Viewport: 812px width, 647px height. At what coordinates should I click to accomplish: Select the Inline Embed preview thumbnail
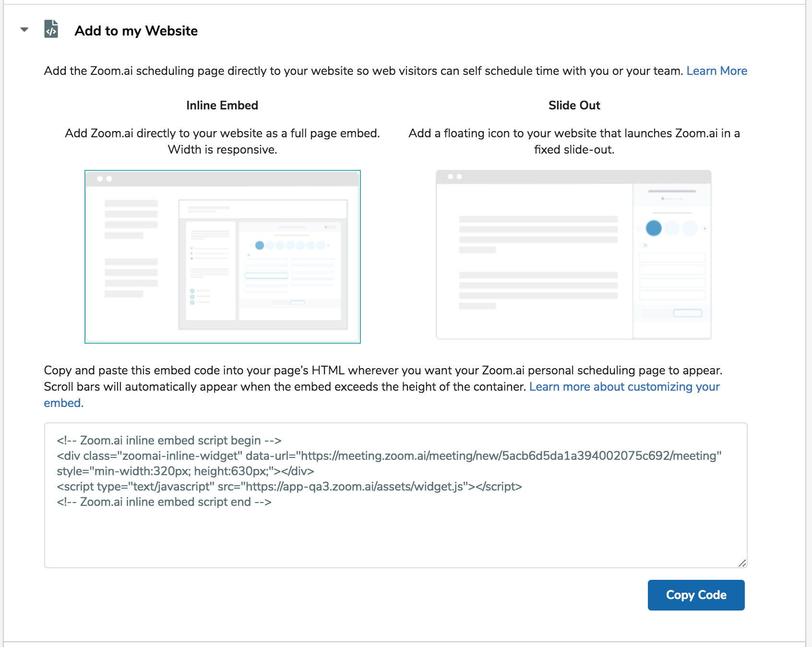(222, 257)
